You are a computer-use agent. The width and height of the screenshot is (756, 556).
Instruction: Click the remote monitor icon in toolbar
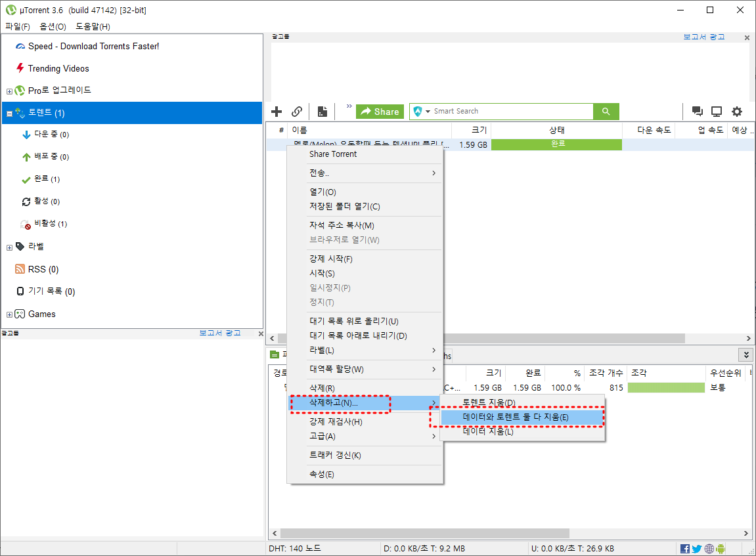(717, 112)
